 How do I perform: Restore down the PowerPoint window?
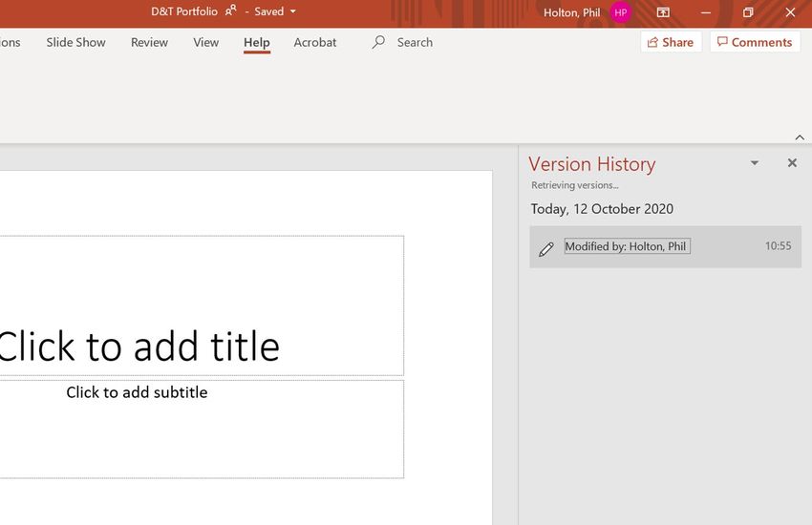(748, 12)
